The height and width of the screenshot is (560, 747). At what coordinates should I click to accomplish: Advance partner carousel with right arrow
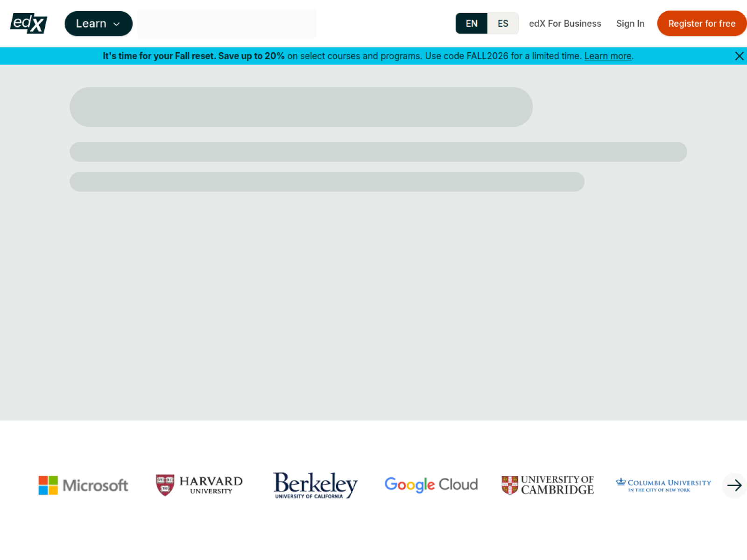(734, 485)
